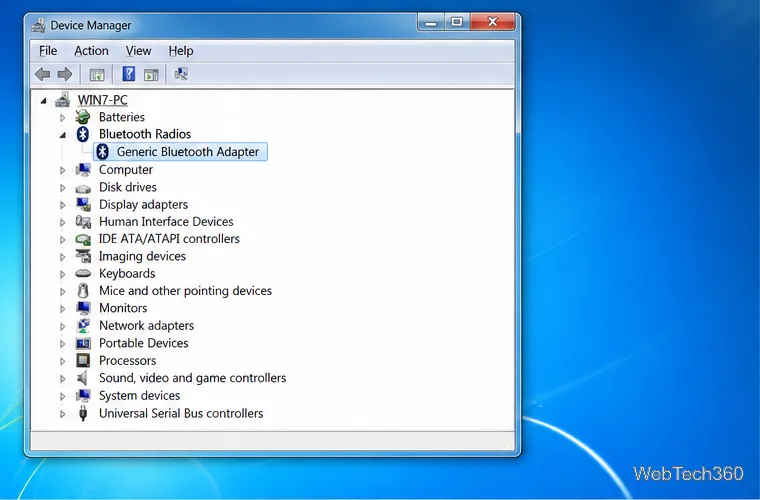Screen dimensions: 760x500
Task: Select the "WIN7-PC" root label
Action: click(x=102, y=100)
